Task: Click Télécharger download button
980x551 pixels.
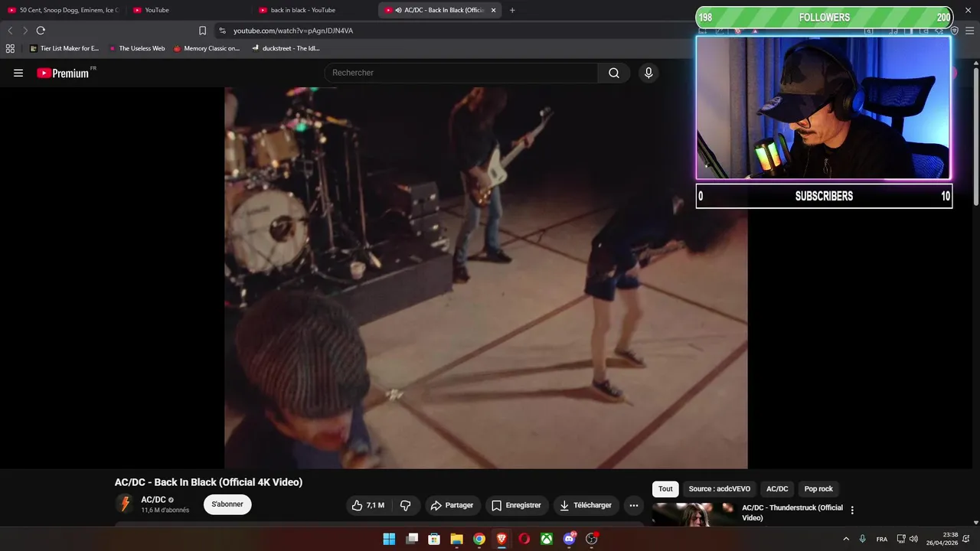Action: click(586, 505)
